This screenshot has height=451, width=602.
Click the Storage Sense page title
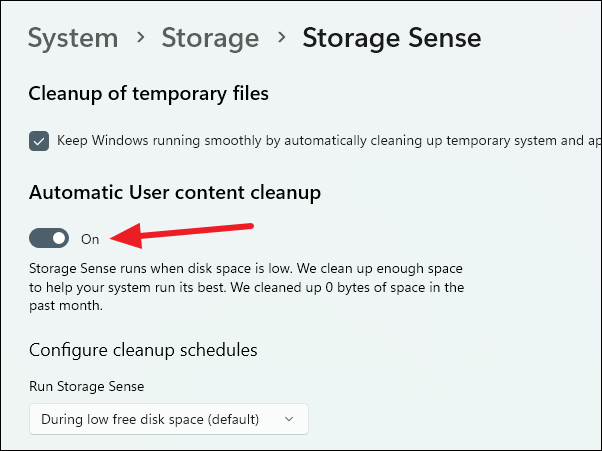[392, 38]
